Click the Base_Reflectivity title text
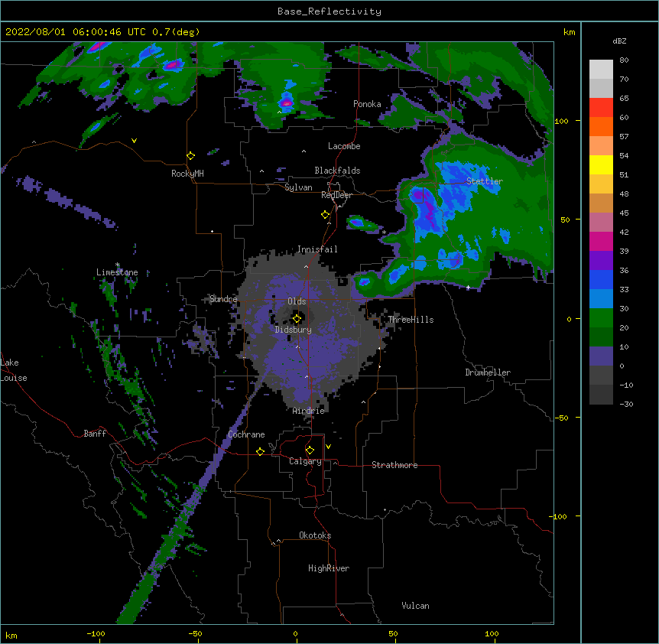659x644 pixels. tap(329, 11)
